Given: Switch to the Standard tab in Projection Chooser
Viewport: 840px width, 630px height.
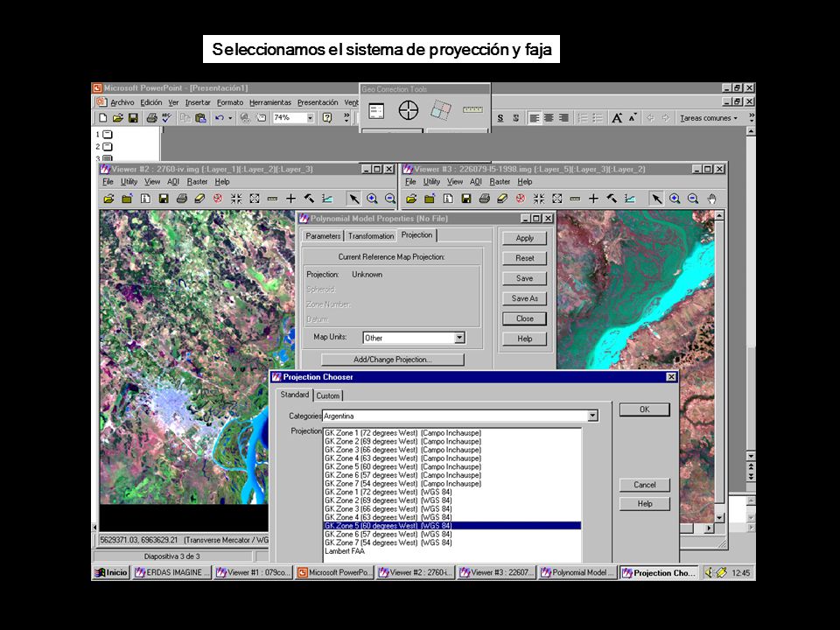Looking at the screenshot, I should (295, 395).
